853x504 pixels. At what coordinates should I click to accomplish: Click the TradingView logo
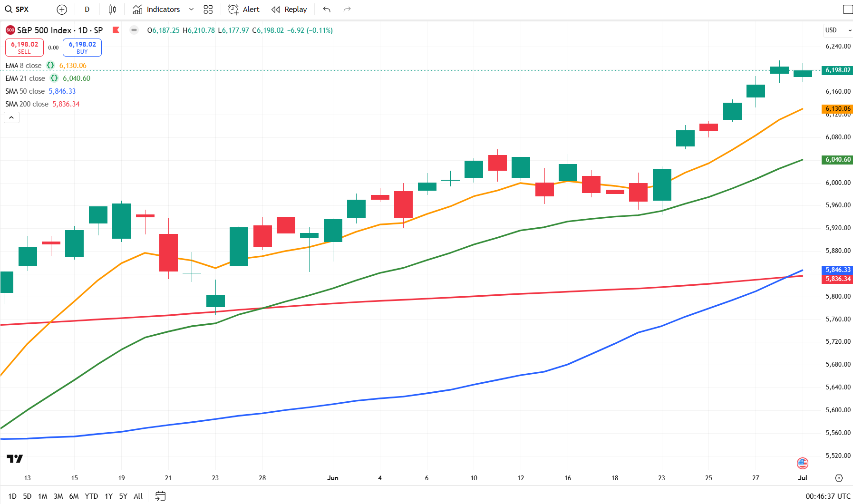pyautogui.click(x=15, y=459)
